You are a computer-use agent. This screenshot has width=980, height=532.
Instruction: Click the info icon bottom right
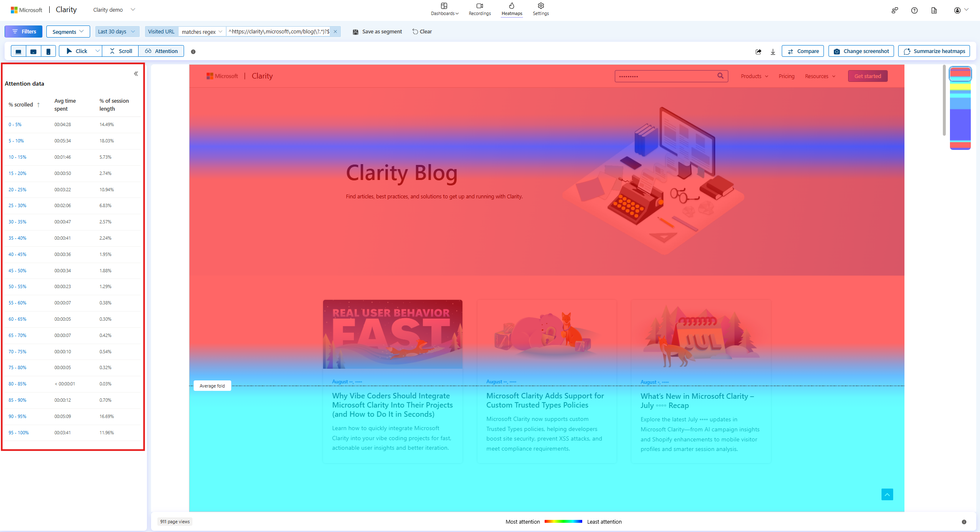click(x=964, y=522)
